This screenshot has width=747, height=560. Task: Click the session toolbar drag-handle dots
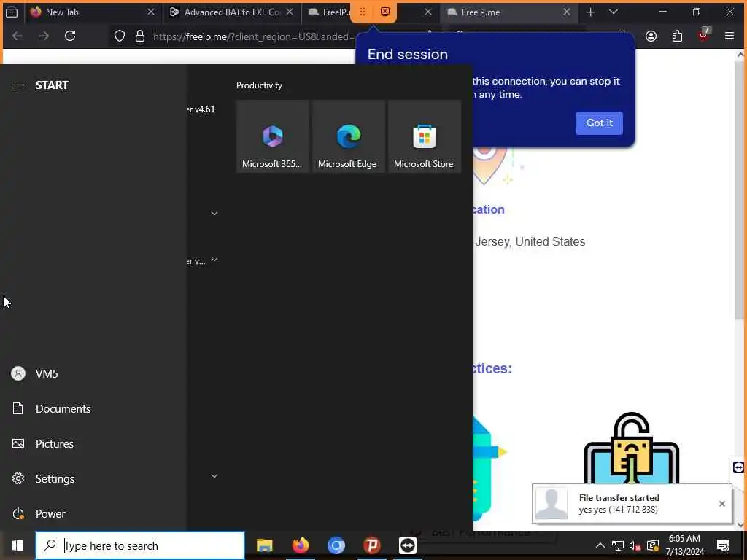[x=362, y=12]
